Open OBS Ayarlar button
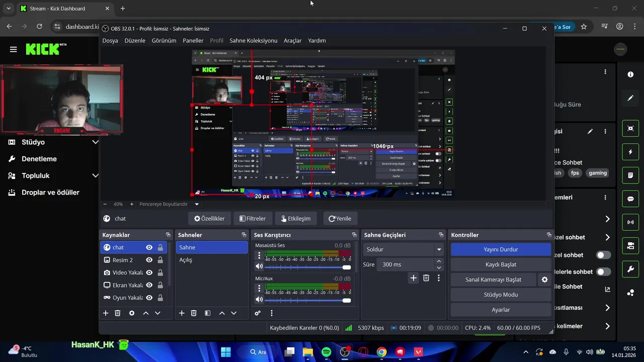This screenshot has width=644, height=362. [x=501, y=310]
